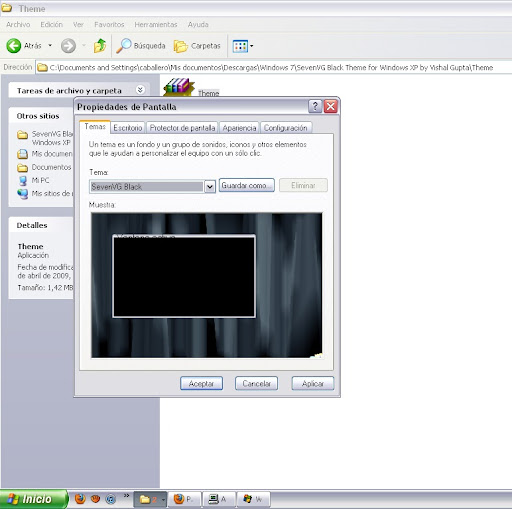
Task: Switch to the computer icon taskbar button
Action: coord(219,499)
